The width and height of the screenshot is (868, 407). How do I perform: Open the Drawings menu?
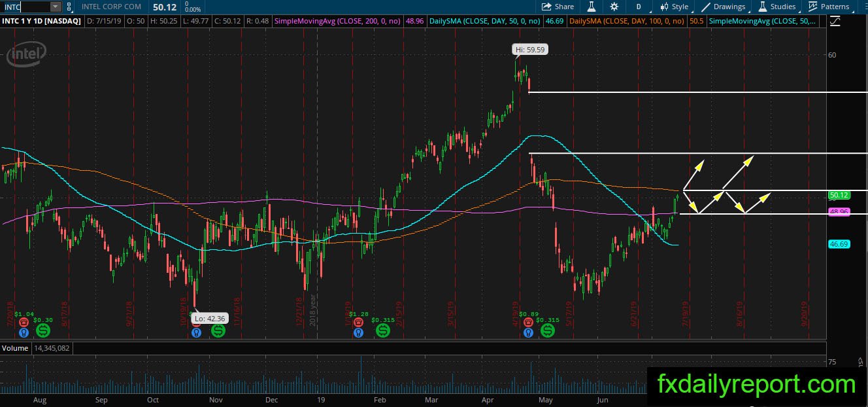pyautogui.click(x=724, y=7)
